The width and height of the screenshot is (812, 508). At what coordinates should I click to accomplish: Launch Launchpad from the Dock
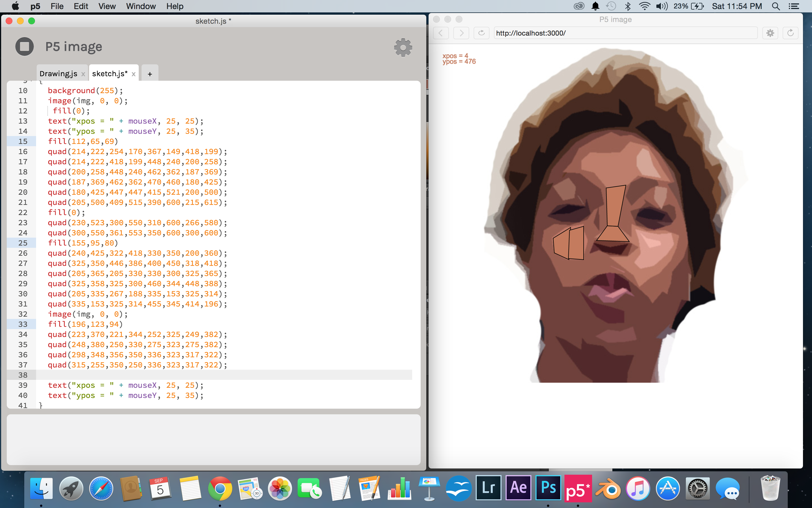[71, 489]
